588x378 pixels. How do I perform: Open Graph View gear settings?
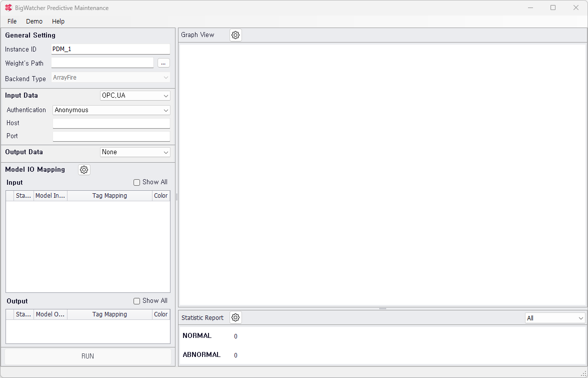pos(235,35)
